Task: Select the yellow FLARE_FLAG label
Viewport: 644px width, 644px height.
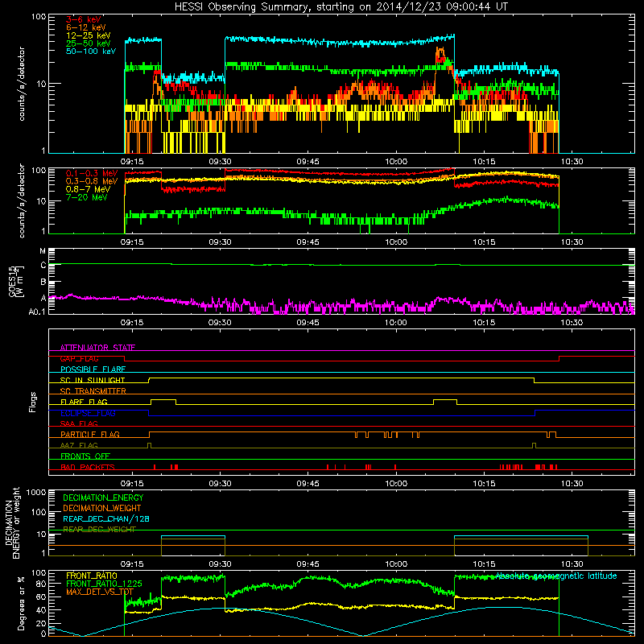Action: click(x=84, y=402)
